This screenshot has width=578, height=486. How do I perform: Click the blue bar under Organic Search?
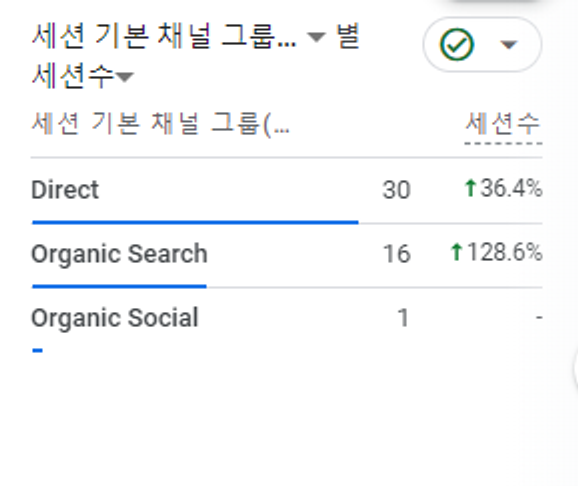(119, 286)
